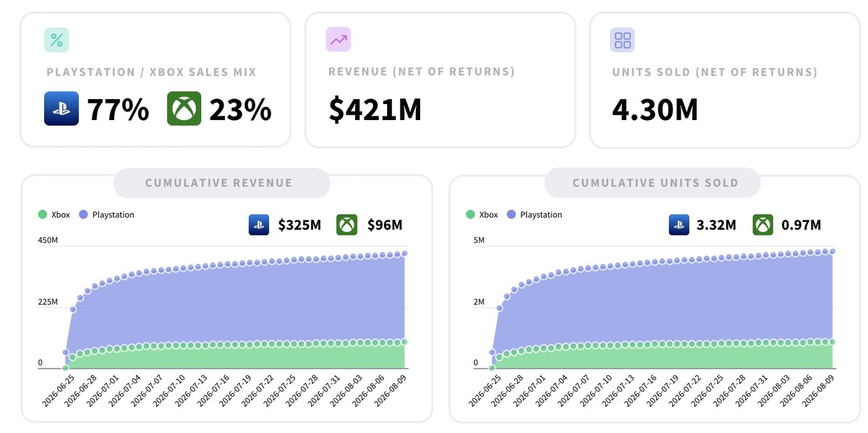Click the Xbox icon beside $96M
The height and width of the screenshot is (433, 868).
[347, 225]
